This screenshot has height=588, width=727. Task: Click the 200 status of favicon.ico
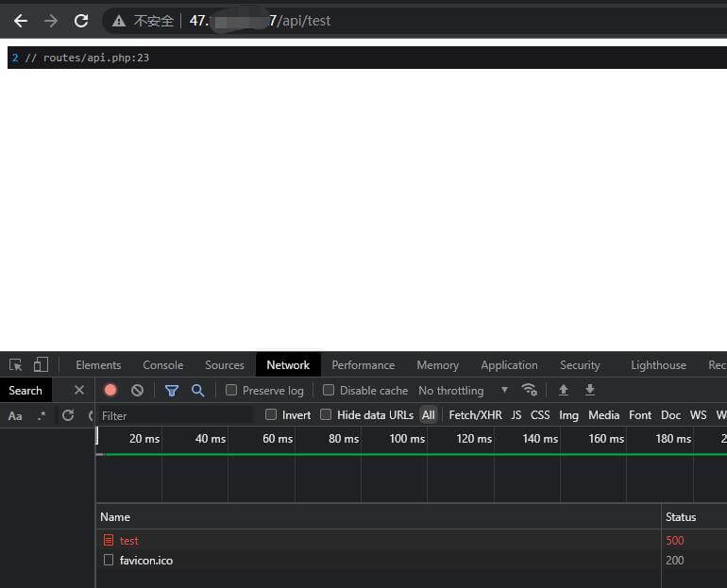[675, 561]
